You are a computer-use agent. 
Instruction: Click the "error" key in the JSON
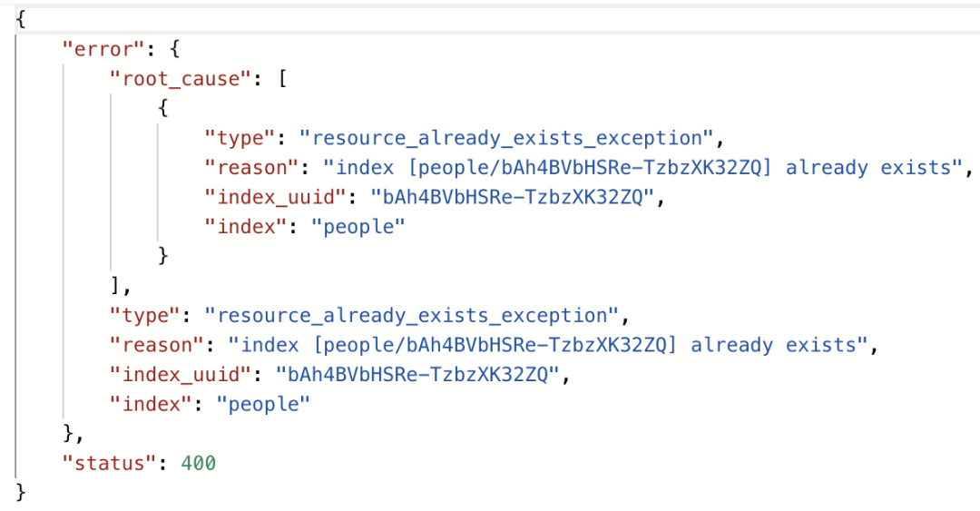click(x=104, y=49)
